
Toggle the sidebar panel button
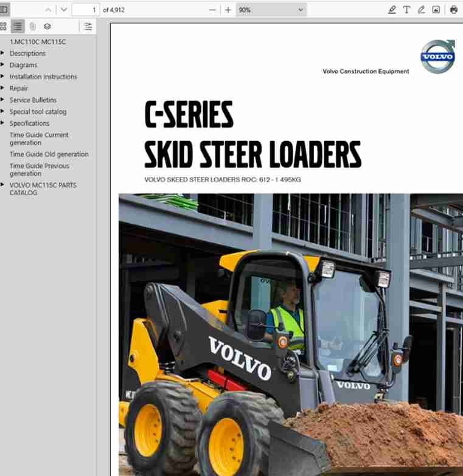[4, 10]
